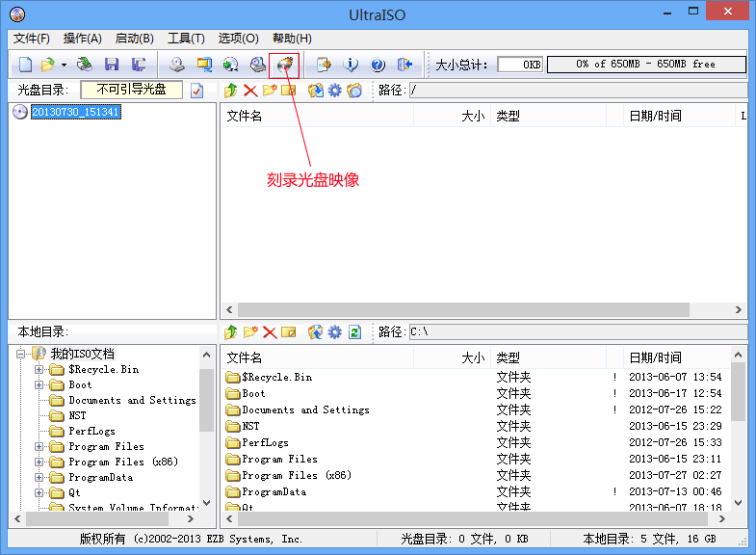This screenshot has width=756, height=555.
Task: Expand the ProgramData tree node
Action: pyautogui.click(x=39, y=478)
